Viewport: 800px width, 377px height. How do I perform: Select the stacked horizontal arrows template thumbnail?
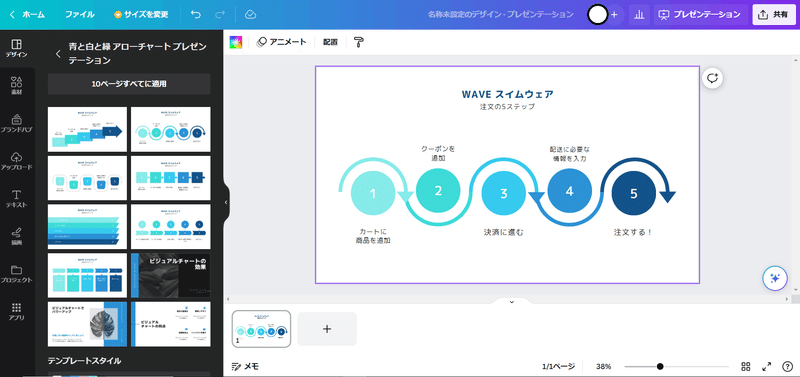pos(87,227)
